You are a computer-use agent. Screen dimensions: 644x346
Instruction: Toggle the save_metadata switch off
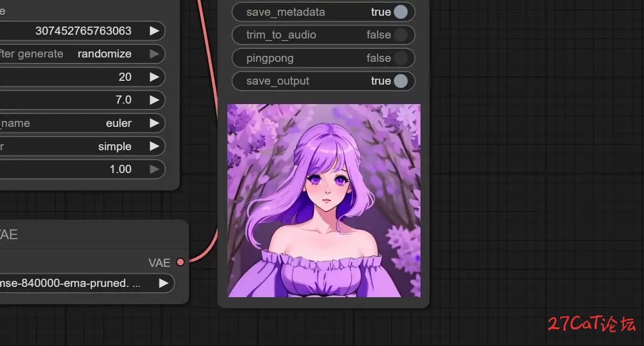(400, 12)
